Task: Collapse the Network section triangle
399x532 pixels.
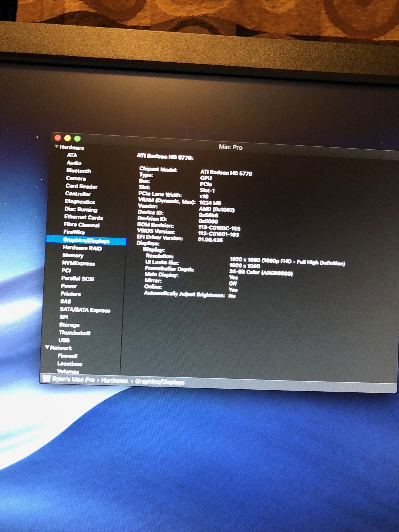Action: pyautogui.click(x=47, y=347)
